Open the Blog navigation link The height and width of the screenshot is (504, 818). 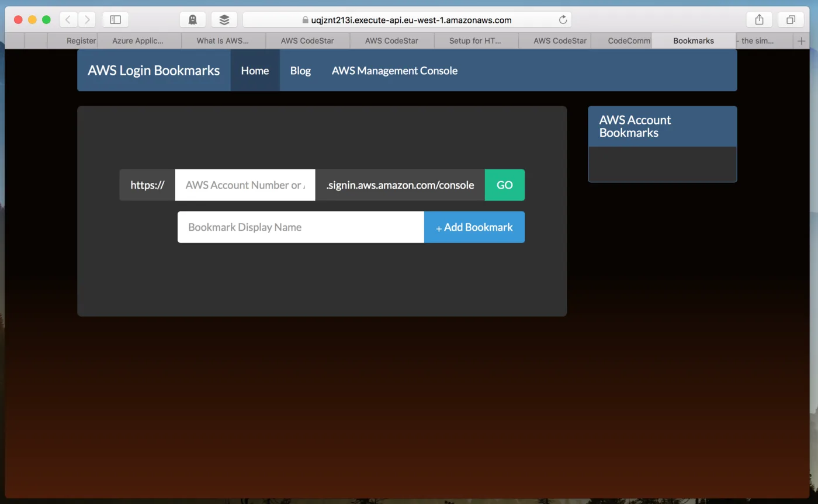(x=300, y=71)
